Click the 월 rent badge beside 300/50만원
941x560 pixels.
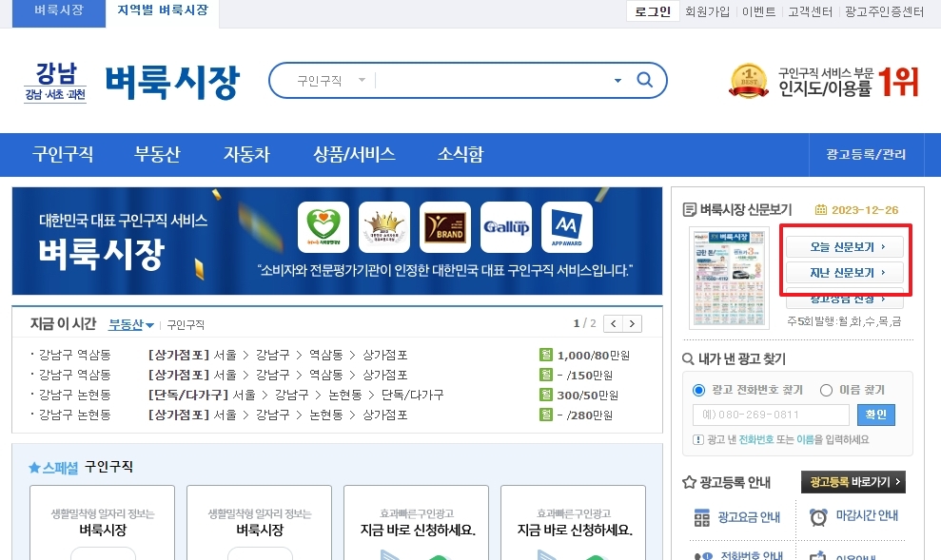(546, 395)
